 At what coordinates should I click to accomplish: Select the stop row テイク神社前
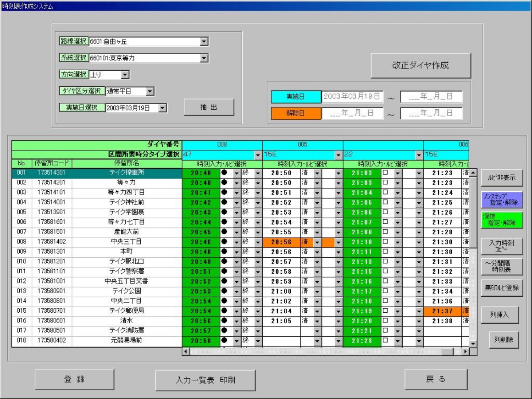[97, 202]
